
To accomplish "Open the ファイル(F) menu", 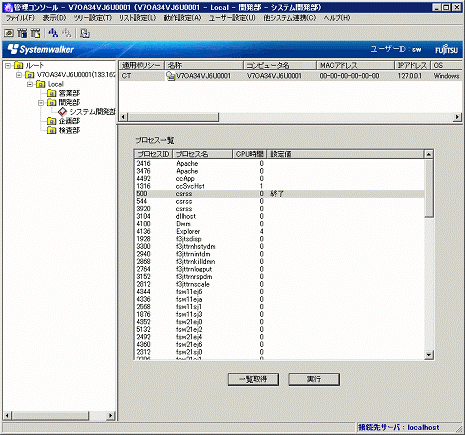I will (20, 18).
